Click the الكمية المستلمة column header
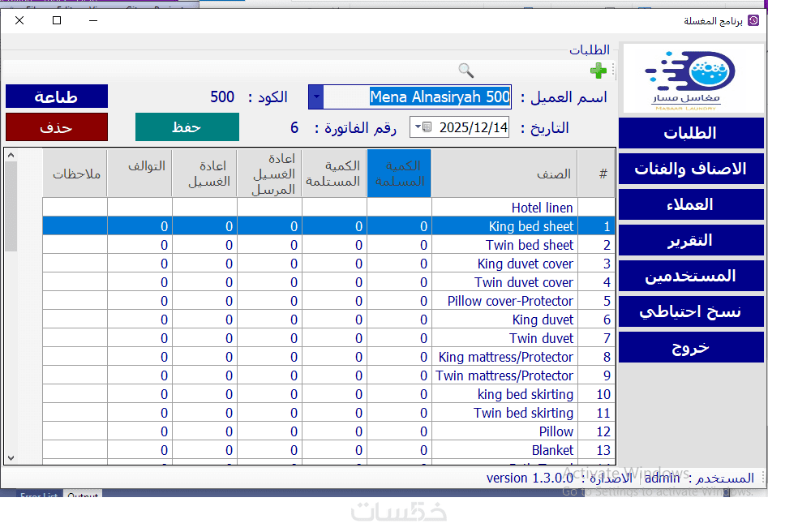 tap(334, 173)
